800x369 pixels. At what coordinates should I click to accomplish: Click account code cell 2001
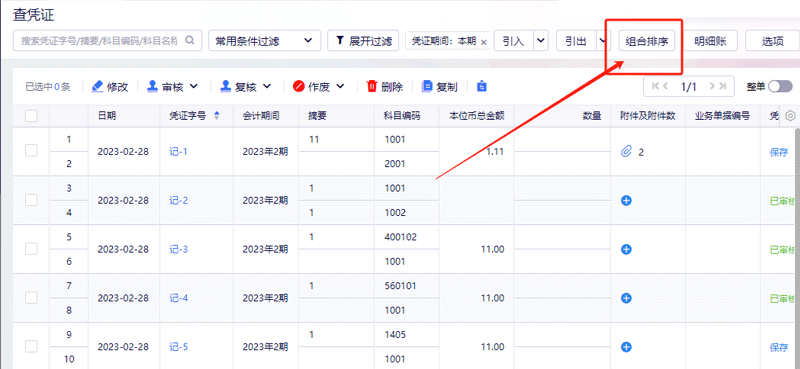point(395,164)
